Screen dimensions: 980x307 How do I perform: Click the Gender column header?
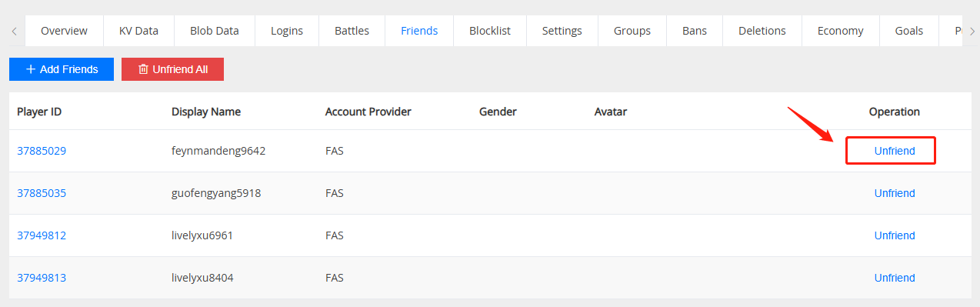[x=498, y=112]
